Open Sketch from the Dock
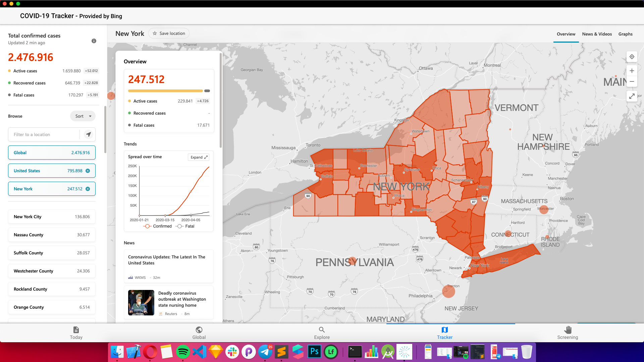 tap(216, 352)
